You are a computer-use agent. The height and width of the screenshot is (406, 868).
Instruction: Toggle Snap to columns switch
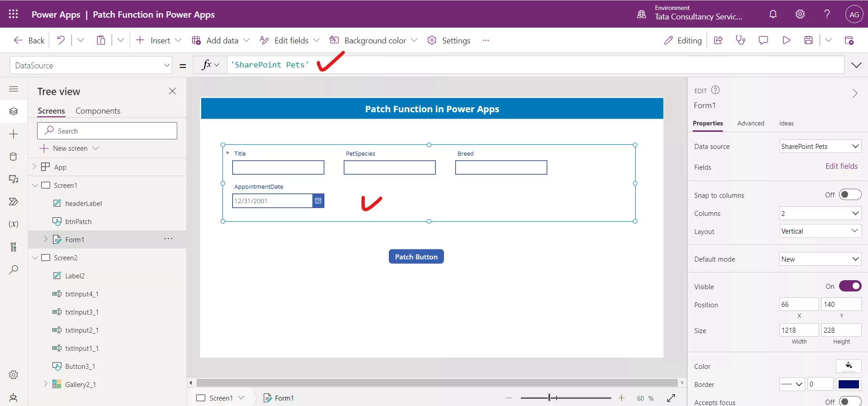(x=850, y=195)
